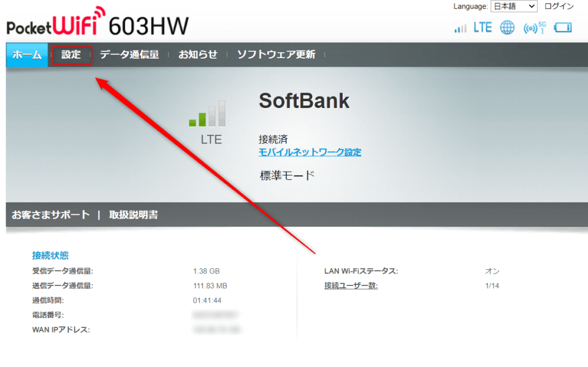Click the 通信時間 label
Screen dimensions: 588x367
click(48, 300)
